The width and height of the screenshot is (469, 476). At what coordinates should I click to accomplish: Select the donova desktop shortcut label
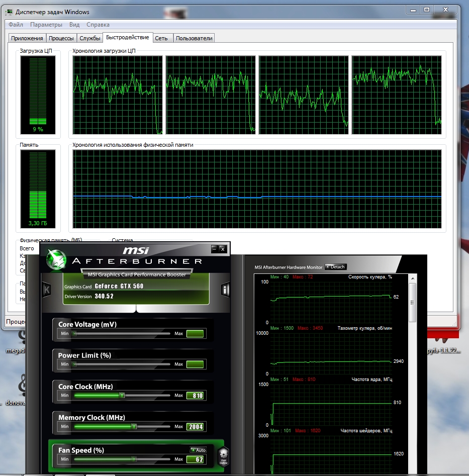pos(15,403)
